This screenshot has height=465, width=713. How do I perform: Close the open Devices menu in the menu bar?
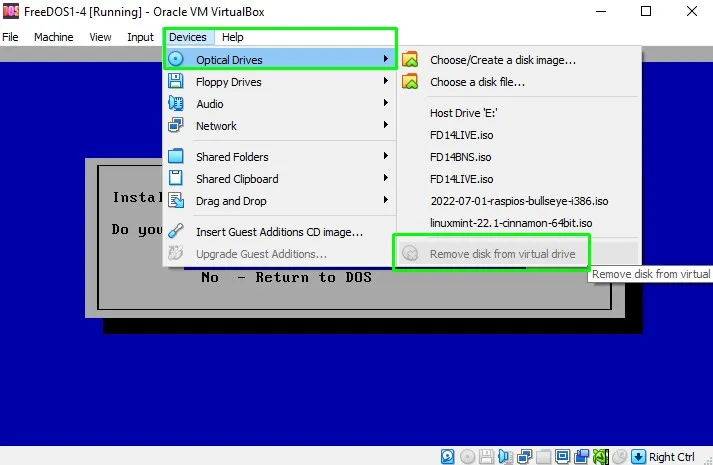188,37
